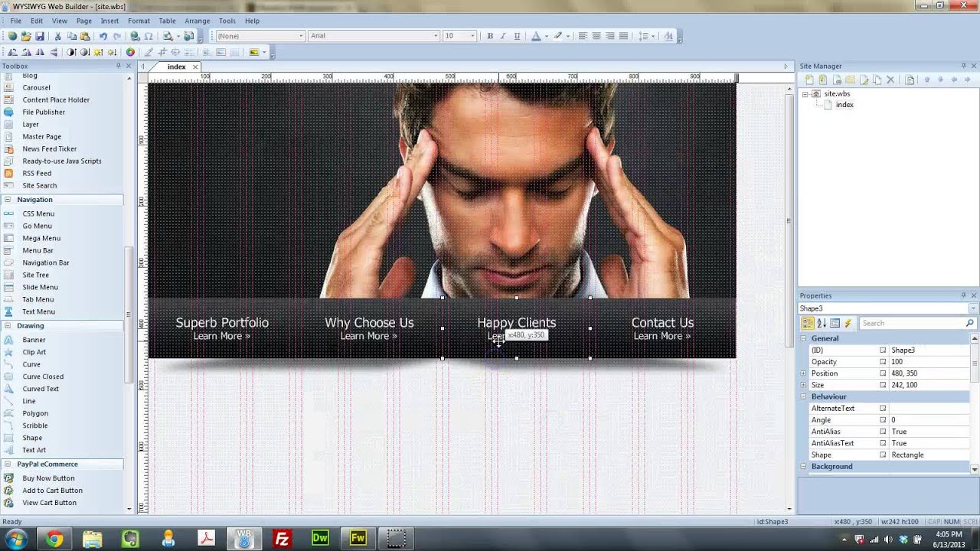Screen dimensions: 980x551
Task: Click the Shape property marker box
Action: [883, 455]
